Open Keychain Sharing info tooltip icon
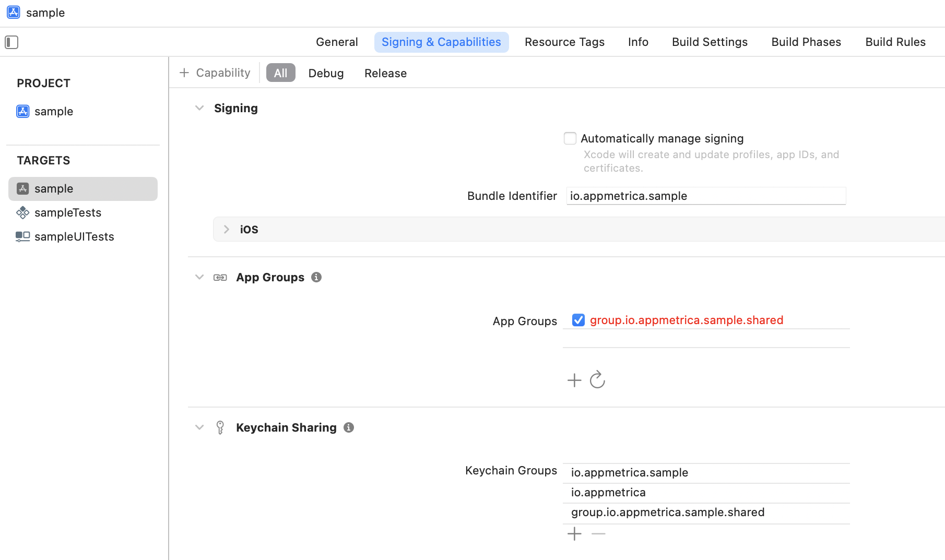Image resolution: width=945 pixels, height=560 pixels. pos(348,427)
